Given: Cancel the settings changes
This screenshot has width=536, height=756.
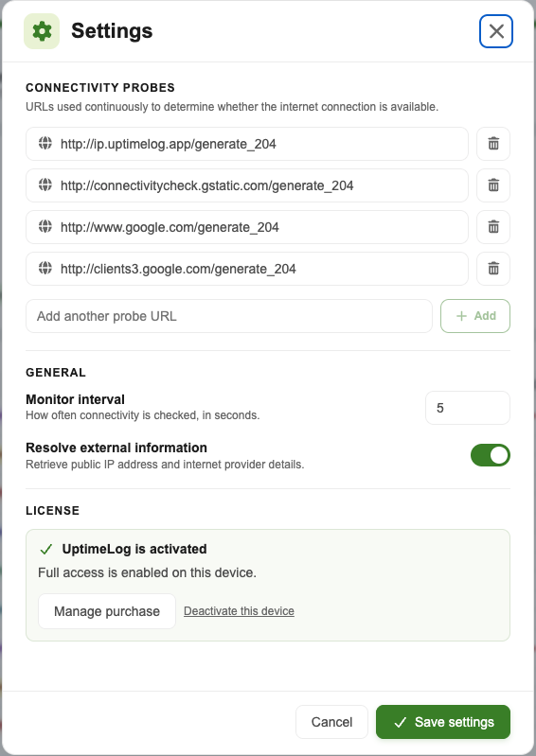Looking at the screenshot, I should [332, 722].
